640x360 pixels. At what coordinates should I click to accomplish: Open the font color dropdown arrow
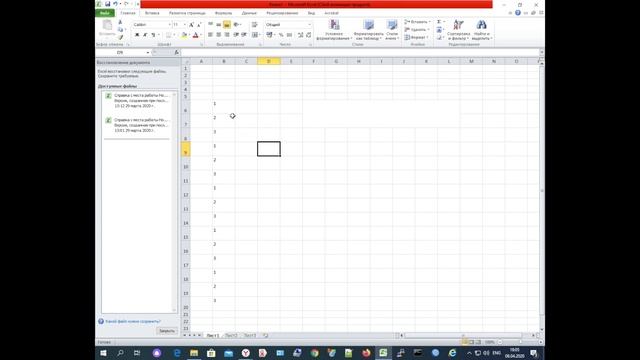[x=201, y=35]
